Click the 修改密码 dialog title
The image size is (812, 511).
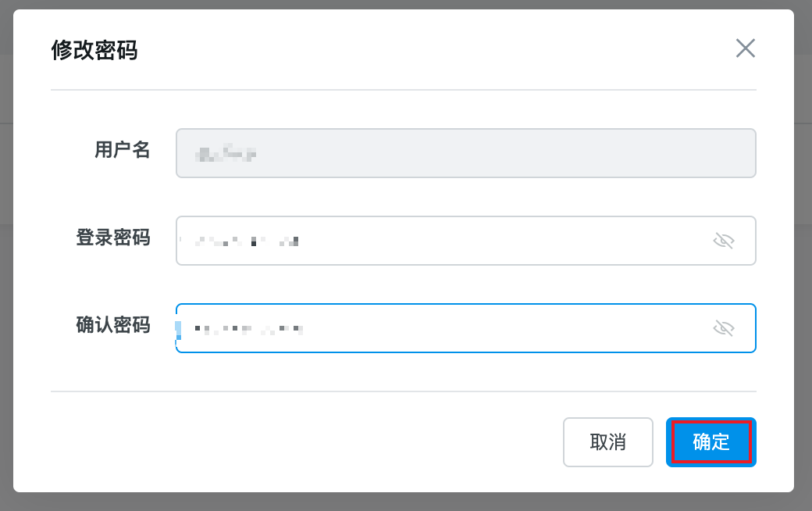pyautogui.click(x=94, y=50)
